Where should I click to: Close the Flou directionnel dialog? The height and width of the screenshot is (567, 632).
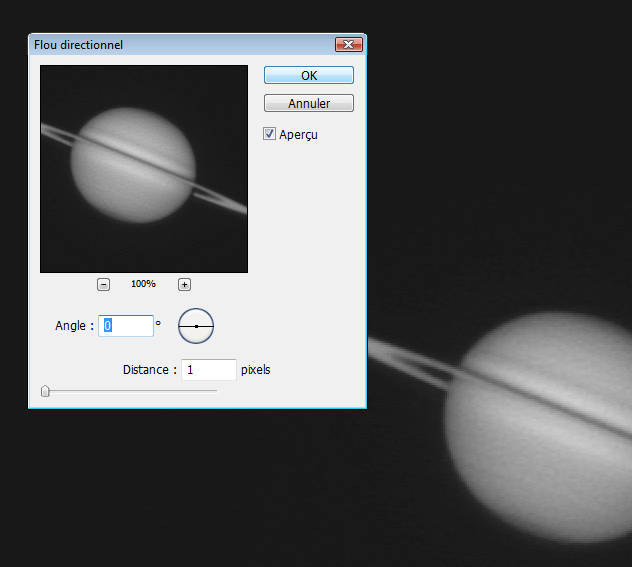pos(349,44)
